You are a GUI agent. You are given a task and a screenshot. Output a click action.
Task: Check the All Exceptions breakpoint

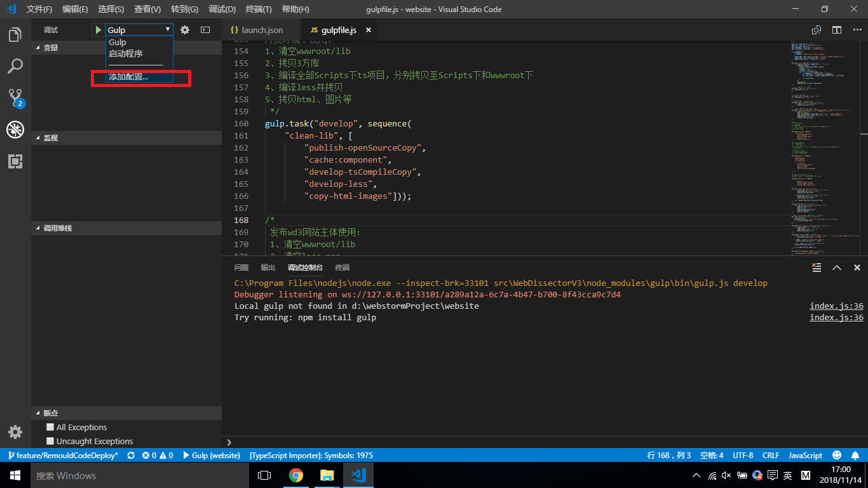pyautogui.click(x=50, y=427)
